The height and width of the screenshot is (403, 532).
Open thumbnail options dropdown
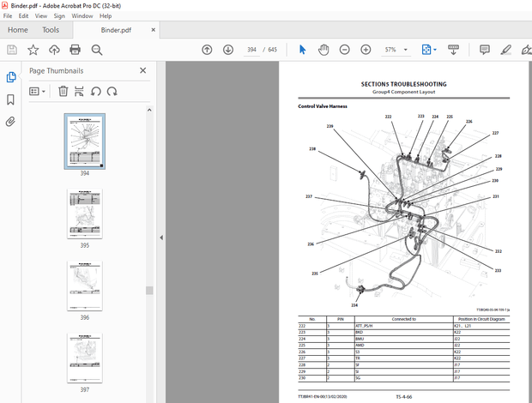37,91
